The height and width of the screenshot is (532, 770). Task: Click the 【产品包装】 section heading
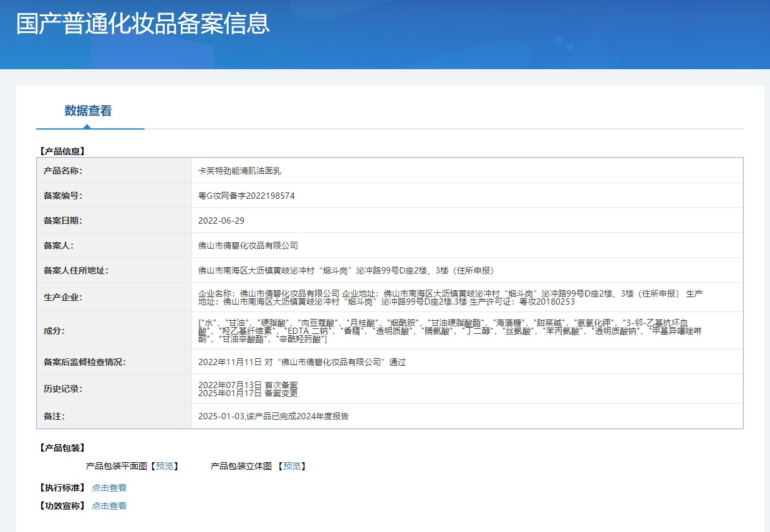coord(62,448)
